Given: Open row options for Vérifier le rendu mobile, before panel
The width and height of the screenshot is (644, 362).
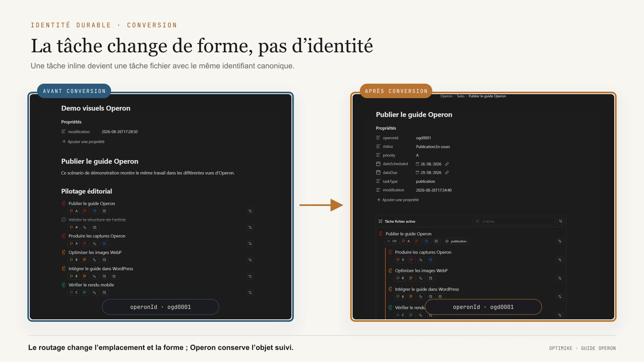Looking at the screenshot, I should pyautogui.click(x=250, y=292).
